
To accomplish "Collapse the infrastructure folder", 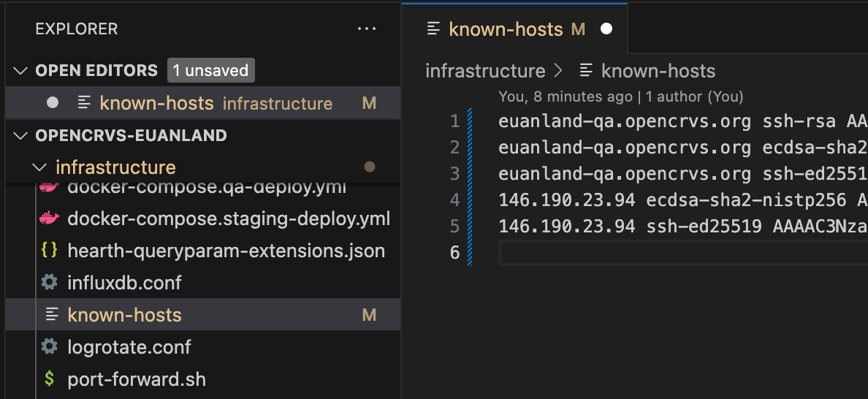I will coord(40,167).
